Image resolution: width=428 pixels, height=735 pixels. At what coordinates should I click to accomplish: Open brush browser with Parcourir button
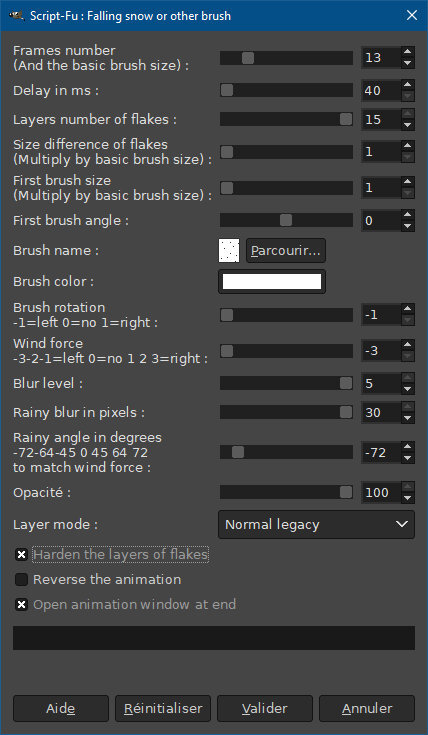[286, 251]
